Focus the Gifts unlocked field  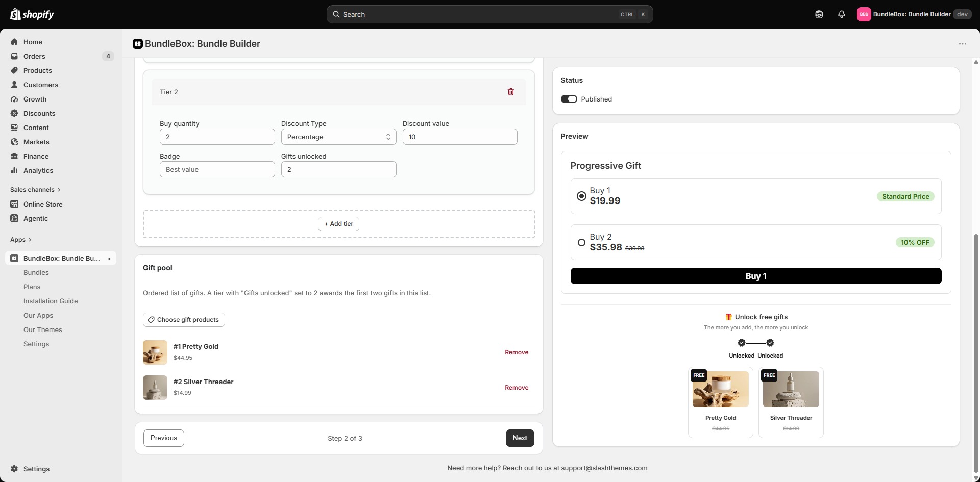(338, 169)
